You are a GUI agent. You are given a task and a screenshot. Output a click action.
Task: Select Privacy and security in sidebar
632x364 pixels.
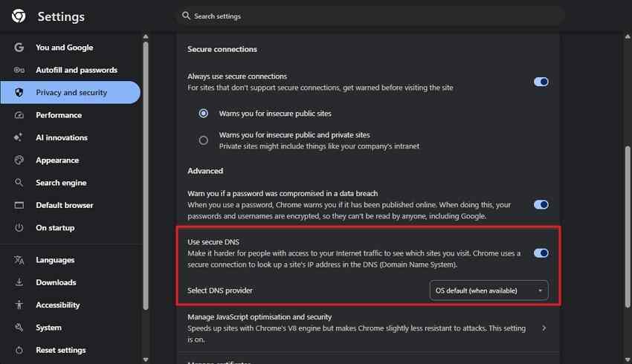click(x=71, y=93)
